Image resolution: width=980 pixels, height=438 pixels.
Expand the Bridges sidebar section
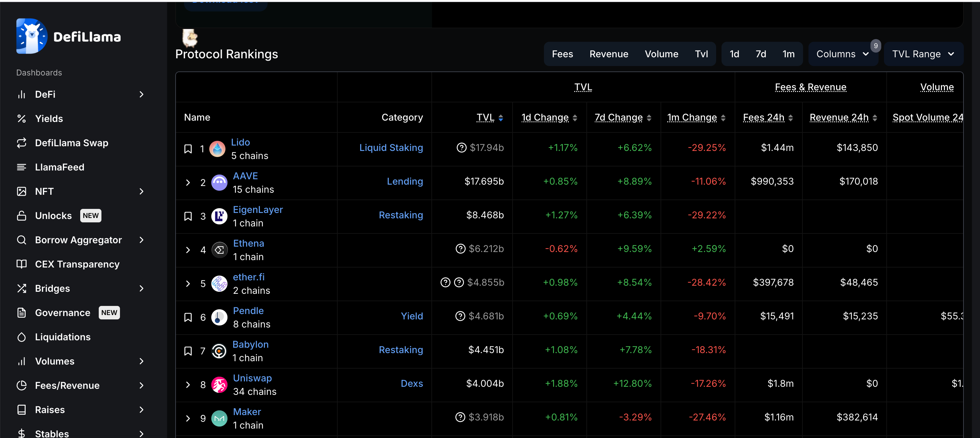(x=142, y=289)
